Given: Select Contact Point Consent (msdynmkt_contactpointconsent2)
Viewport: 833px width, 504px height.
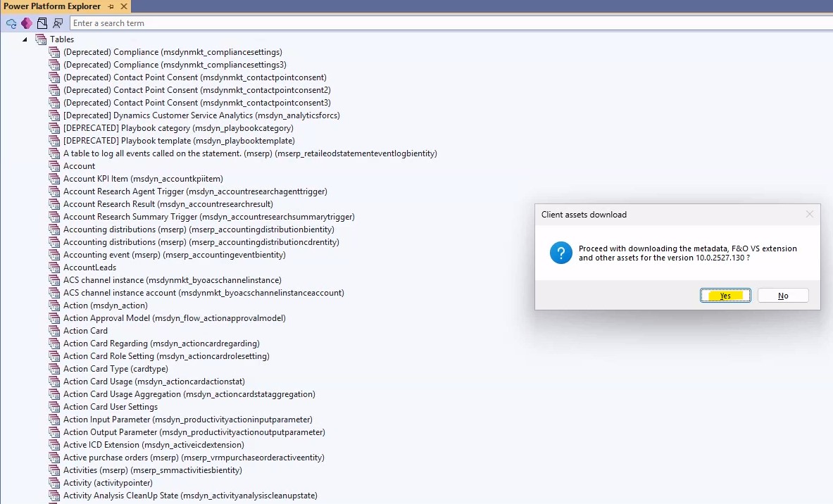Looking at the screenshot, I should point(197,90).
